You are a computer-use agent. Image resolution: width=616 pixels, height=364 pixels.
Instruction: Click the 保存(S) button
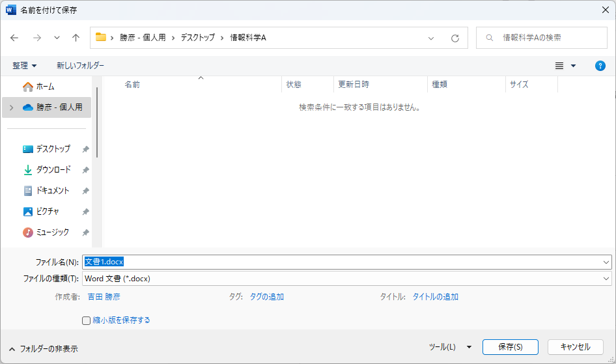(511, 347)
